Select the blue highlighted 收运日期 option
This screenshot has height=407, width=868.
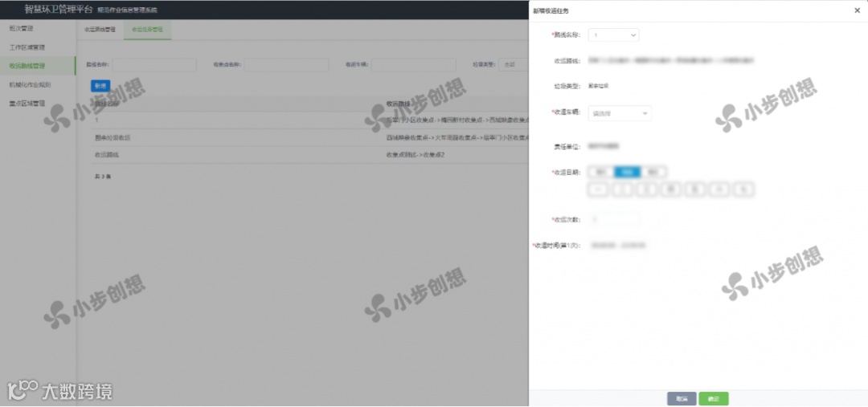pyautogui.click(x=627, y=172)
